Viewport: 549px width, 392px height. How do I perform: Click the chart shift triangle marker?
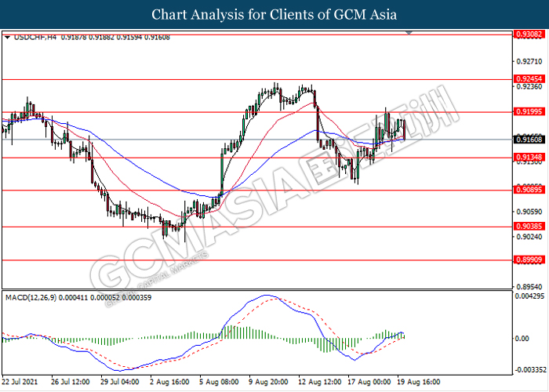pos(409,34)
